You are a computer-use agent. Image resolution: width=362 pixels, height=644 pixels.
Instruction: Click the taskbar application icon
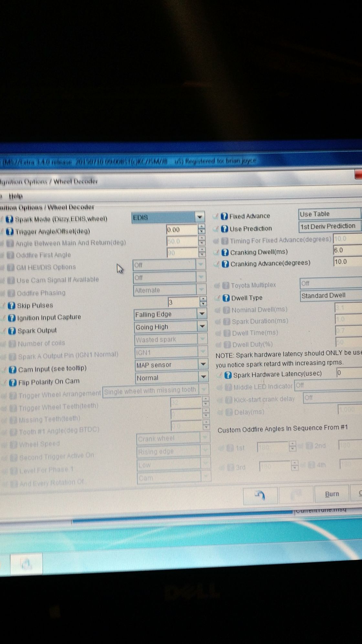pyautogui.click(x=26, y=564)
